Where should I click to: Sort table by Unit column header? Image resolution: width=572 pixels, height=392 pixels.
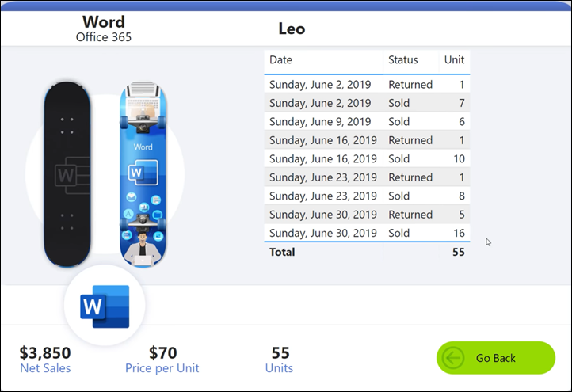[454, 60]
